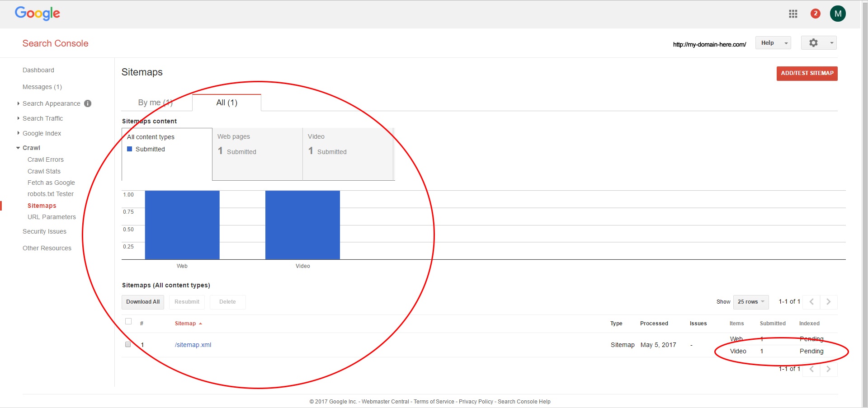Click the May 5, 2017 processed date
This screenshot has height=408, width=868.
tap(658, 345)
